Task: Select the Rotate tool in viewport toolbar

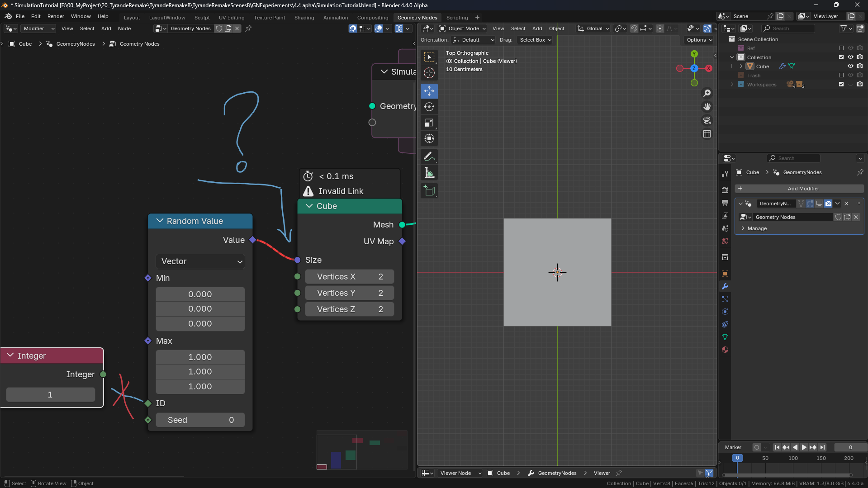Action: coord(429,107)
